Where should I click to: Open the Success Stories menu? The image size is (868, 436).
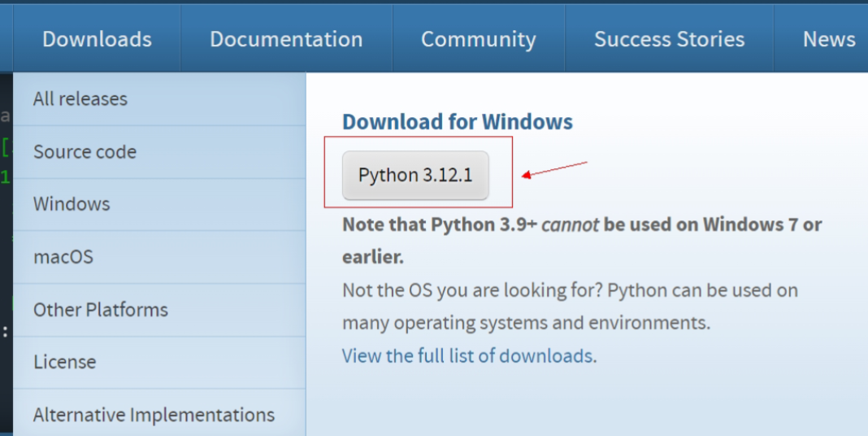pos(669,39)
